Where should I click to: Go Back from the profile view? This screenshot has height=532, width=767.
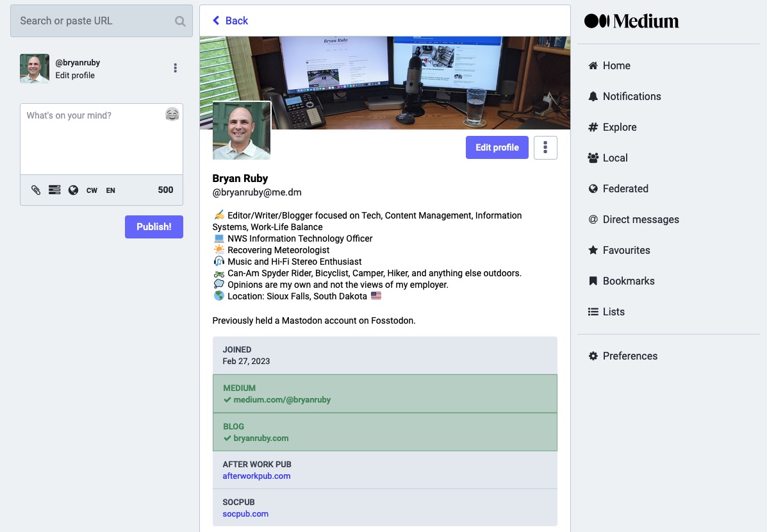(x=230, y=21)
